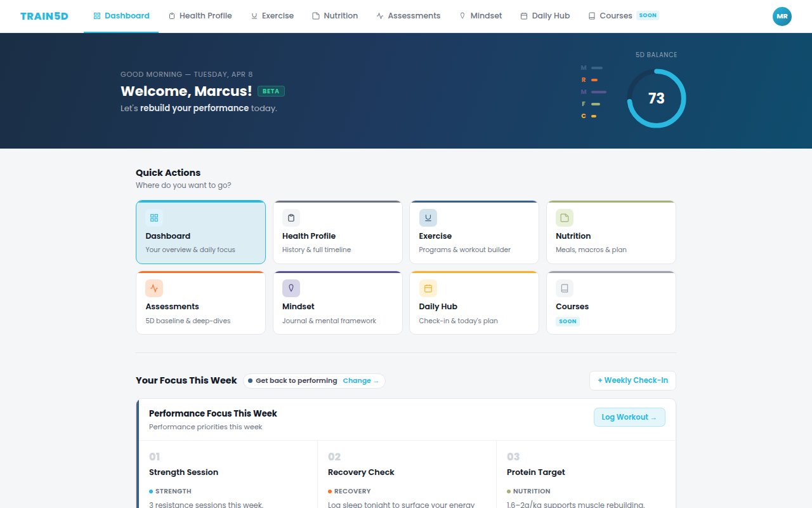Click the Protein Target focus item
Viewport: 812px width, 508px height.
point(586,474)
